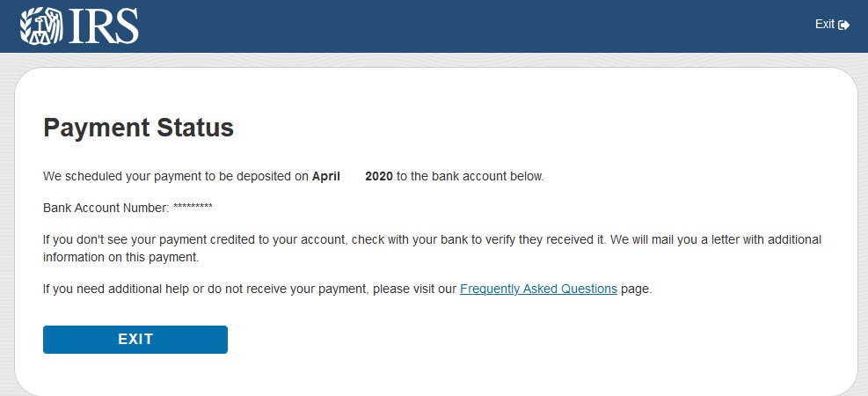Click the blank day gap after April
The width and height of the screenshot is (868, 396).
pos(353,176)
